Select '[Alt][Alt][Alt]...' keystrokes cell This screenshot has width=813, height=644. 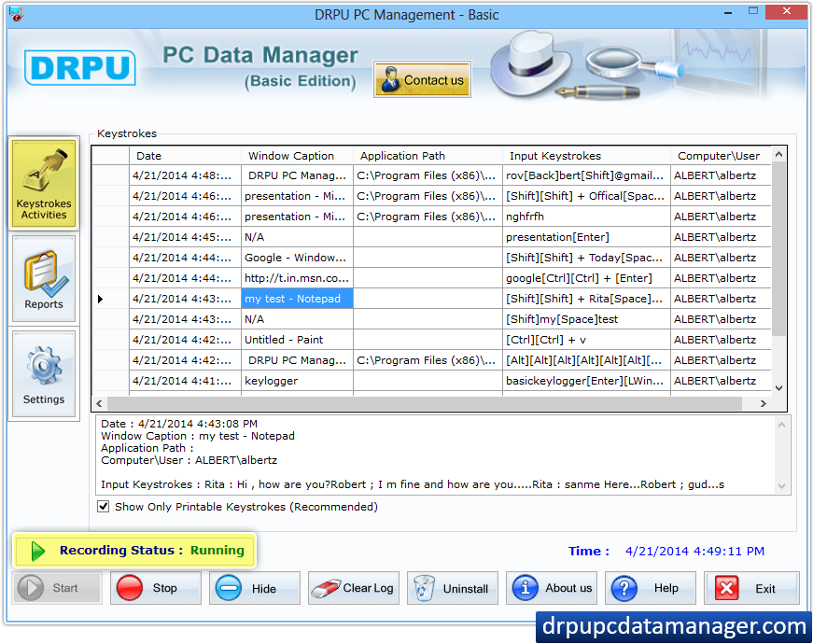586,360
